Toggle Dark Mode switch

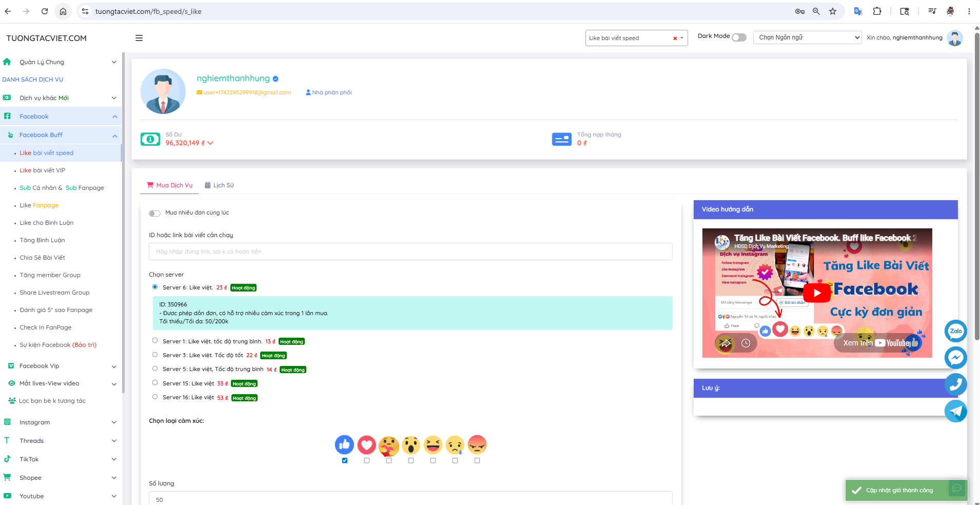coord(739,37)
